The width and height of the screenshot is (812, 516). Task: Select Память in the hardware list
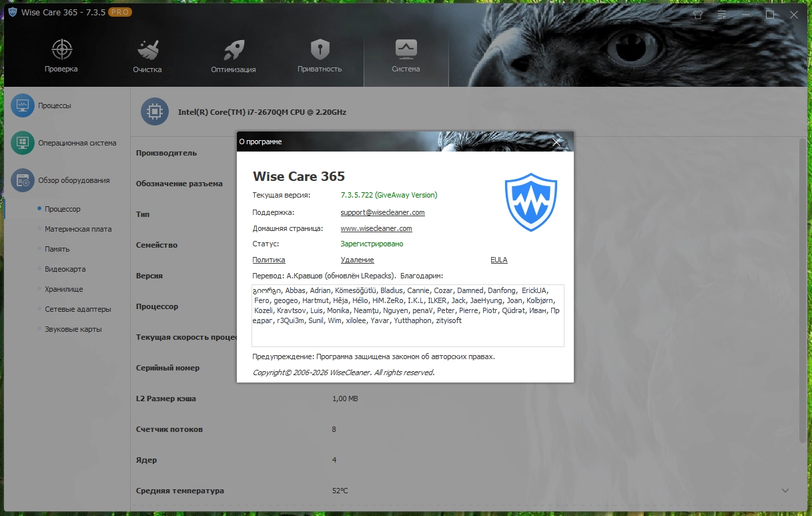[x=57, y=249]
